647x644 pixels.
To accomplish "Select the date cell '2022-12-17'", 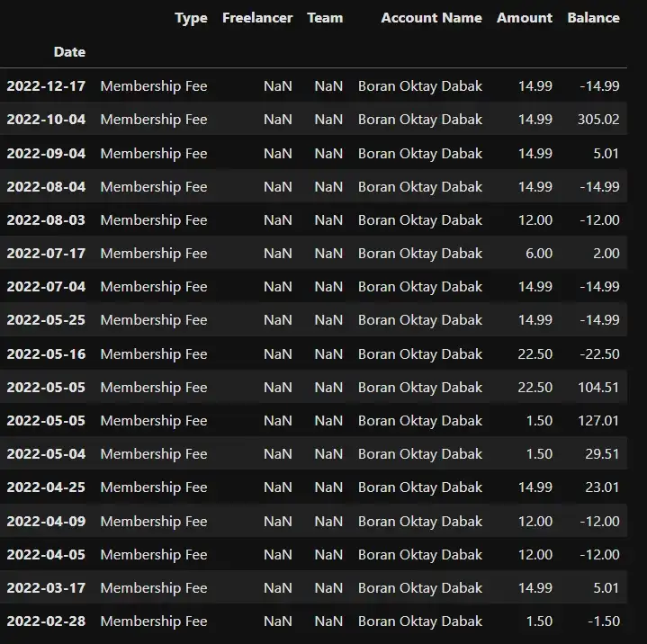I will pyautogui.click(x=46, y=85).
